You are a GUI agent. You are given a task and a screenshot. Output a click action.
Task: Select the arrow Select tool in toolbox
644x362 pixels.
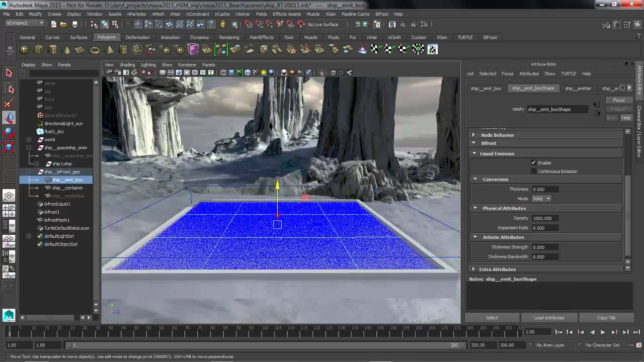[9, 73]
